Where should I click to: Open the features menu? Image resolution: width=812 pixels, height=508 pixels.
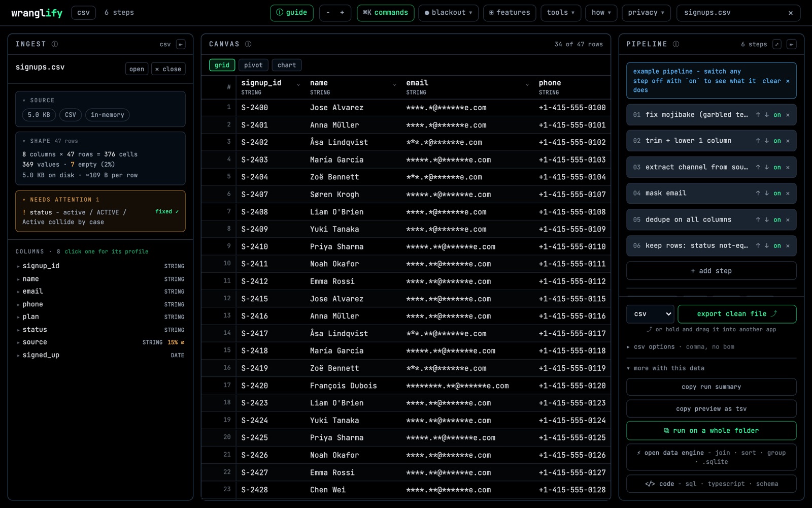[510, 13]
